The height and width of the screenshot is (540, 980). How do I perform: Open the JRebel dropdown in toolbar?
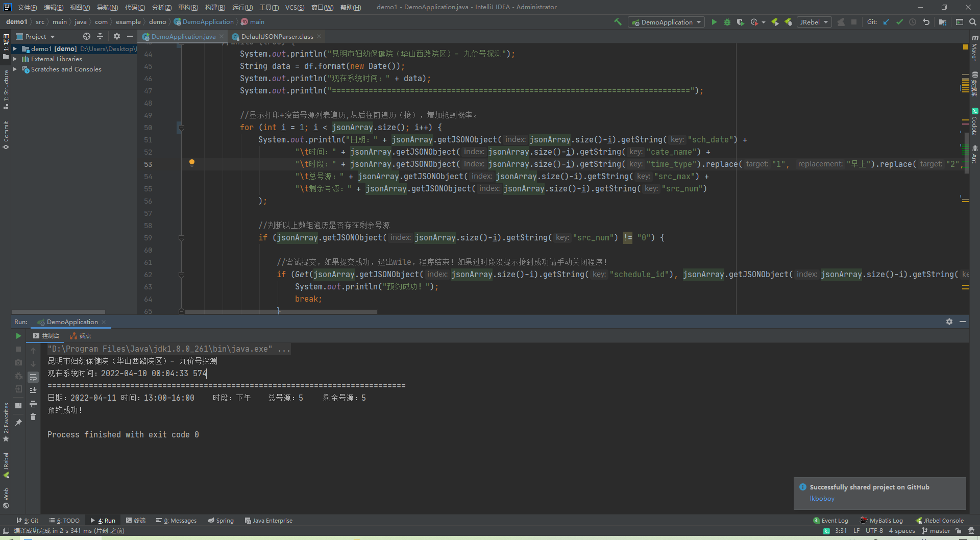point(814,22)
